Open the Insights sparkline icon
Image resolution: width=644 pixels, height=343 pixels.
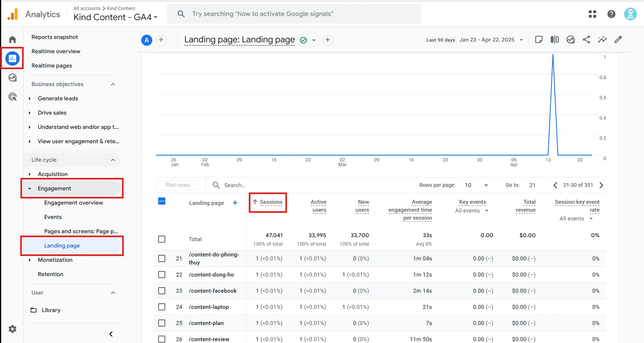coord(602,40)
